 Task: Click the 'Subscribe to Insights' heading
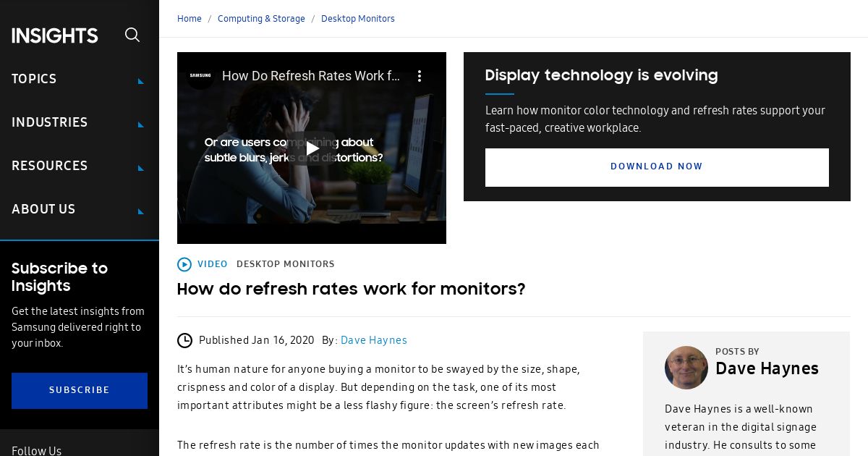(59, 277)
